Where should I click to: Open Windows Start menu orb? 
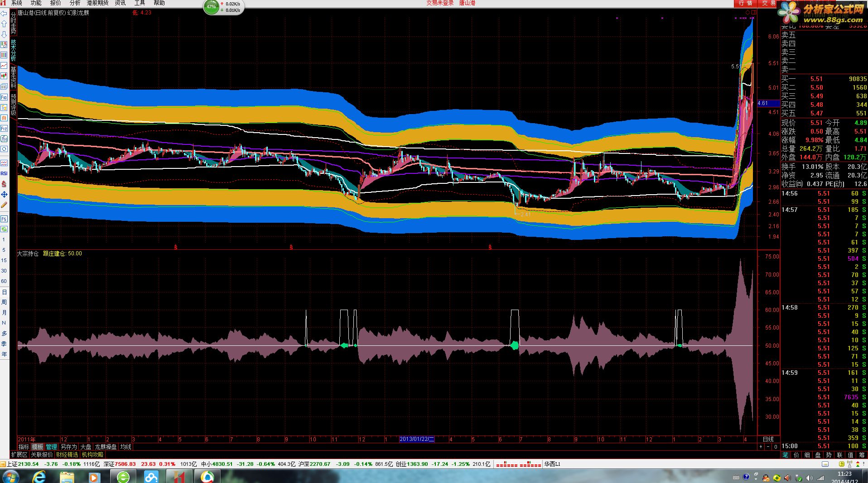pos(10,477)
